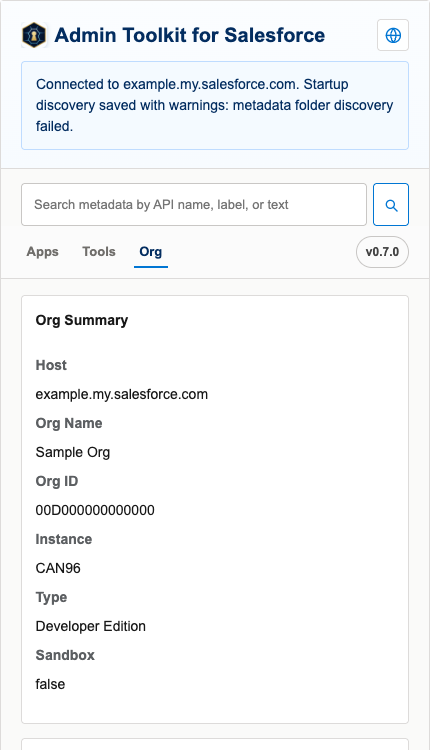
Task: Click the Admin Toolkit for Salesforce title
Action: [x=189, y=35]
